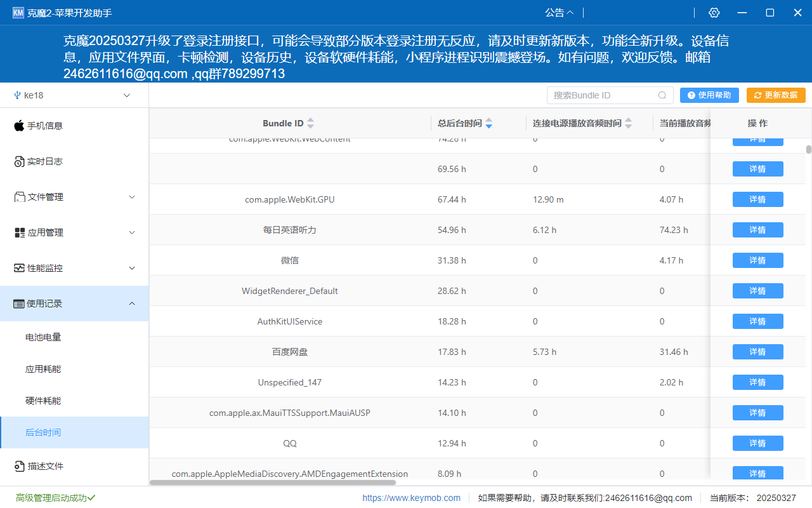Click the 更新数据 refresh button
Image resolution: width=812 pixels, height=508 pixels.
click(x=776, y=95)
